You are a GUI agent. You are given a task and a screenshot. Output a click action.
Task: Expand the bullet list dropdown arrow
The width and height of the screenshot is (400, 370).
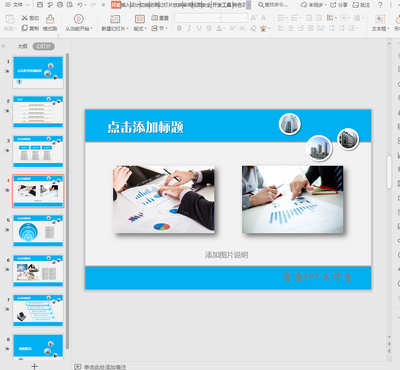pos(287,18)
